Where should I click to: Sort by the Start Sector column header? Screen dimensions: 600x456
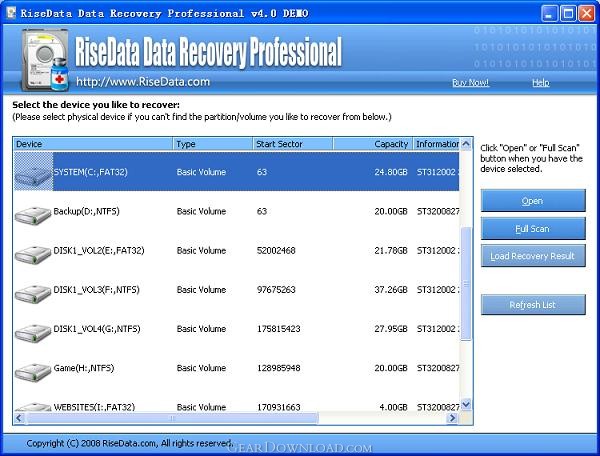[293, 144]
